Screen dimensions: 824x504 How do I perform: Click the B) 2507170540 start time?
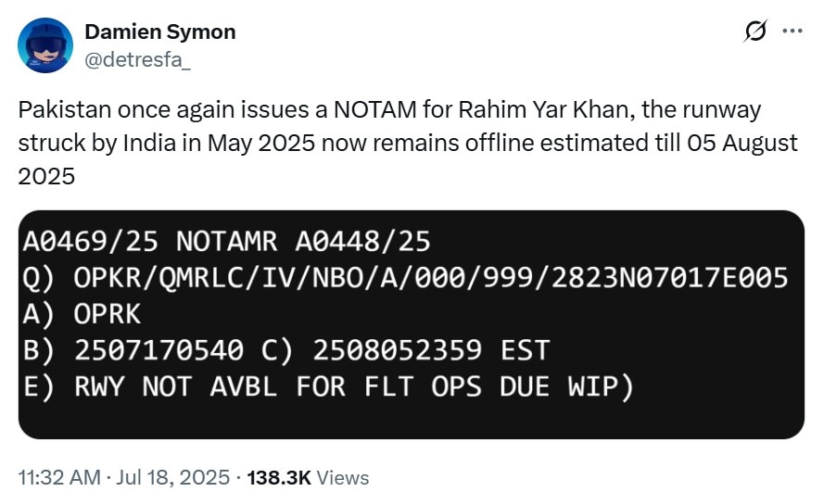point(133,350)
